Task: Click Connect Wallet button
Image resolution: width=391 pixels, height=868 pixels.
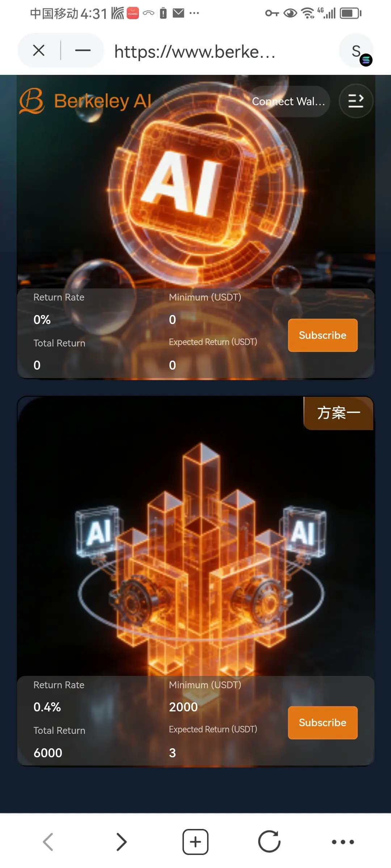Action: click(x=289, y=101)
